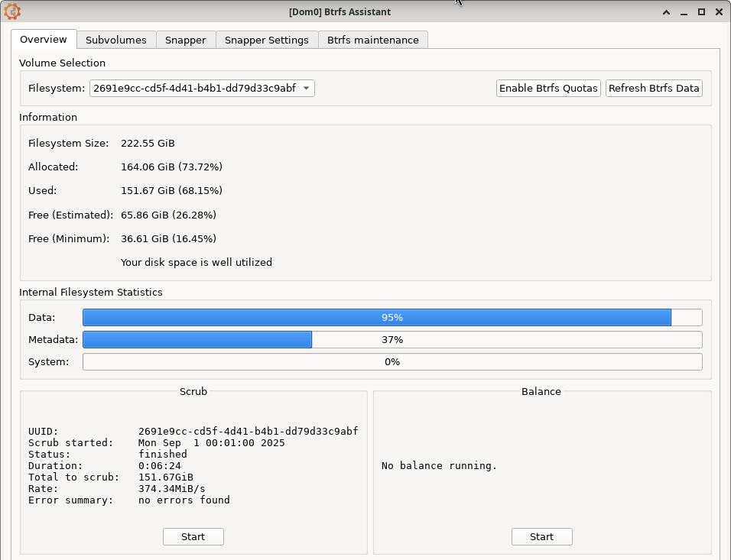Close the Btrfs Assistant window
The width and height of the screenshot is (731, 560).
(719, 12)
